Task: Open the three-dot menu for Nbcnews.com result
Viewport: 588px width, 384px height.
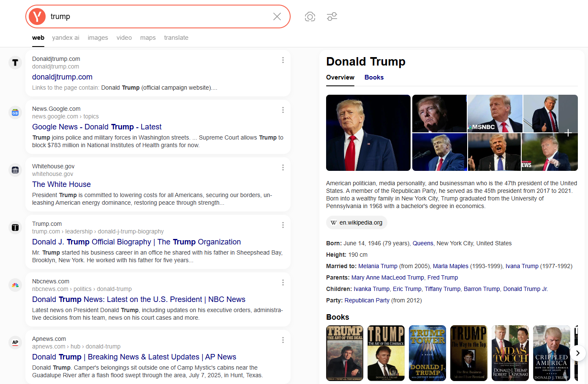Action: pyautogui.click(x=283, y=283)
